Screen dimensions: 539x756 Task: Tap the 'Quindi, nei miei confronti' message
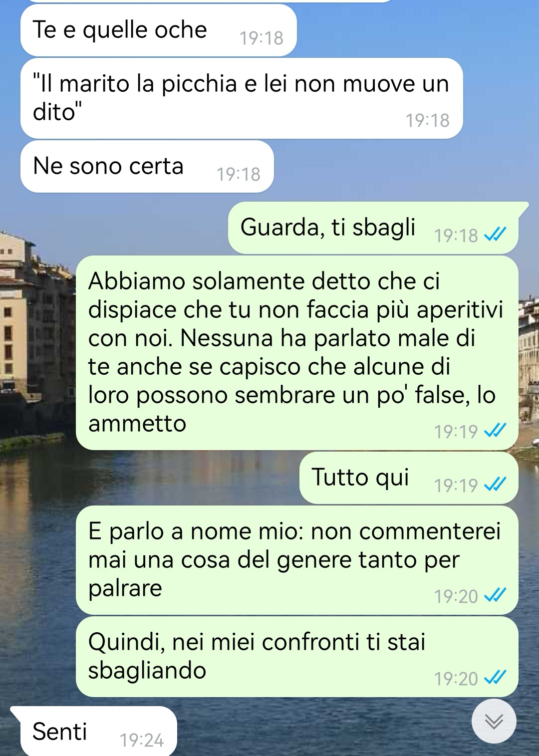297,656
